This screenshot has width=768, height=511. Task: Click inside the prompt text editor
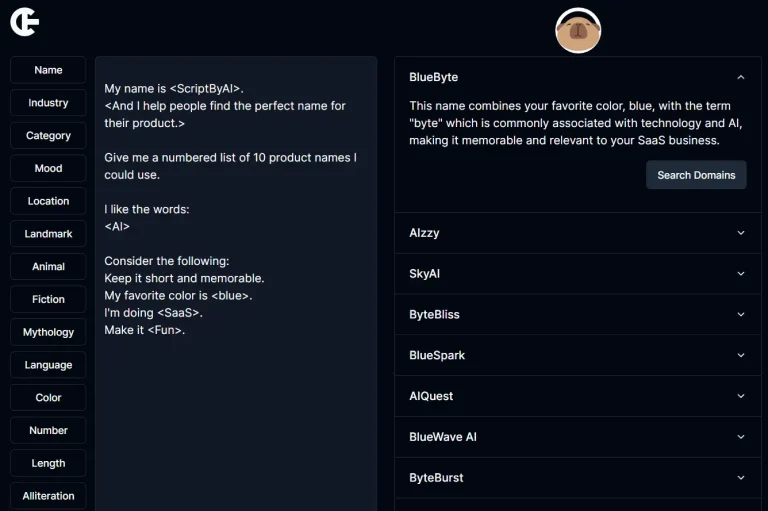click(x=236, y=400)
